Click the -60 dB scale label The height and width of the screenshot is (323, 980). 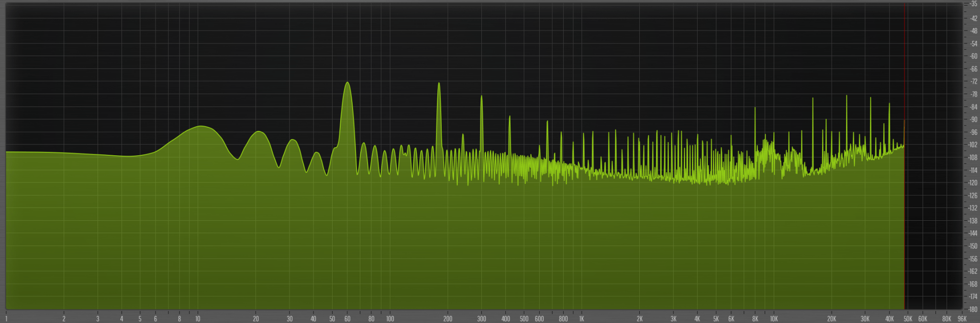(x=973, y=56)
